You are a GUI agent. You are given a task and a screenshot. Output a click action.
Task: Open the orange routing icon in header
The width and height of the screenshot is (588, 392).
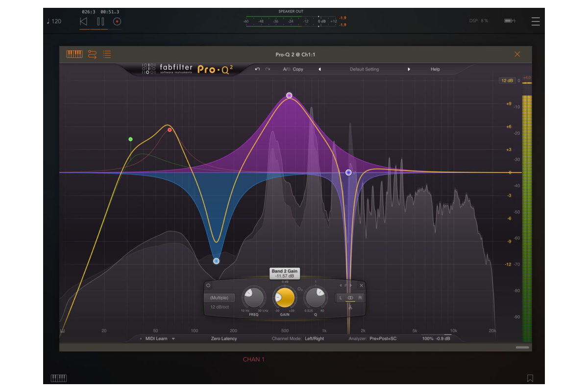92,54
